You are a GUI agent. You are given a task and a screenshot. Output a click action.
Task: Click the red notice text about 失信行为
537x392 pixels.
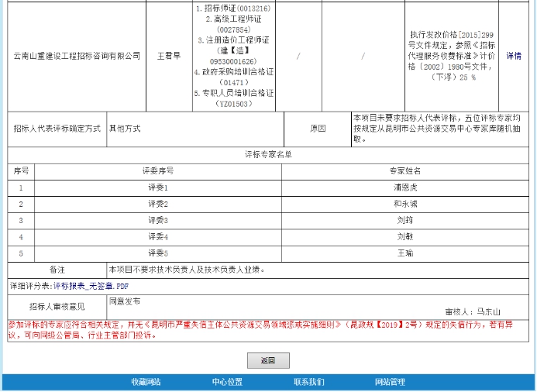[x=263, y=329]
